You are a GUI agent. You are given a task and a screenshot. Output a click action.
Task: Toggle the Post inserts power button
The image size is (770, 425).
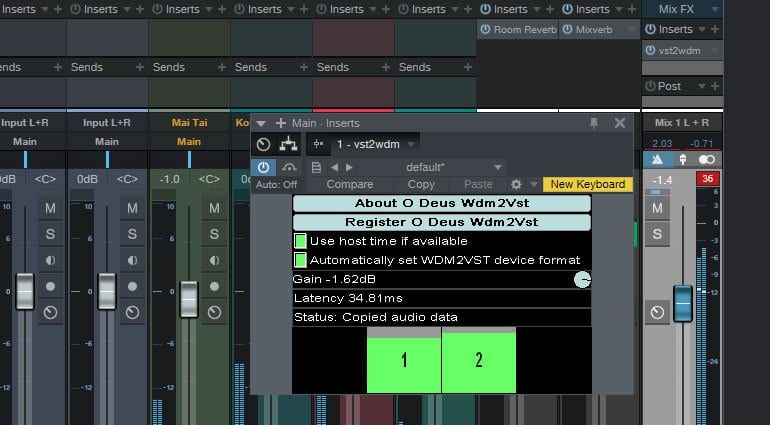tap(650, 86)
